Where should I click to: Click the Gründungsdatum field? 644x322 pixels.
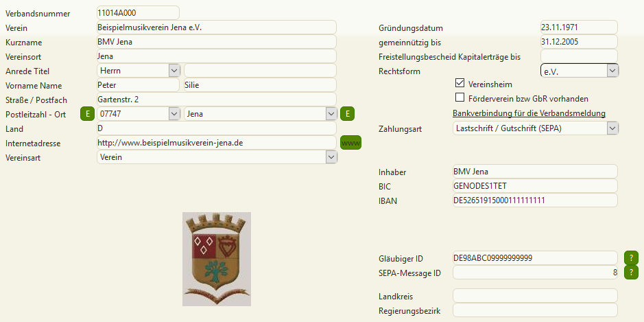click(x=579, y=27)
